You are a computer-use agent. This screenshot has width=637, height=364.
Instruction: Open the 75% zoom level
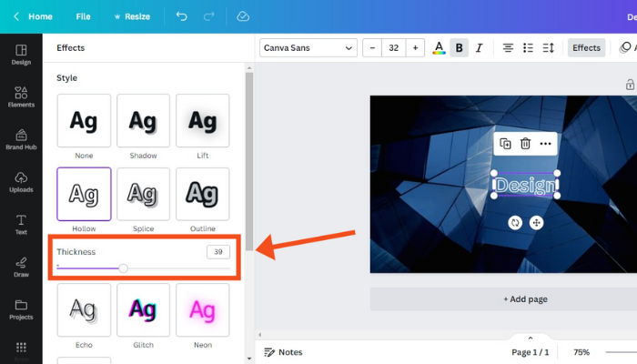[581, 352]
